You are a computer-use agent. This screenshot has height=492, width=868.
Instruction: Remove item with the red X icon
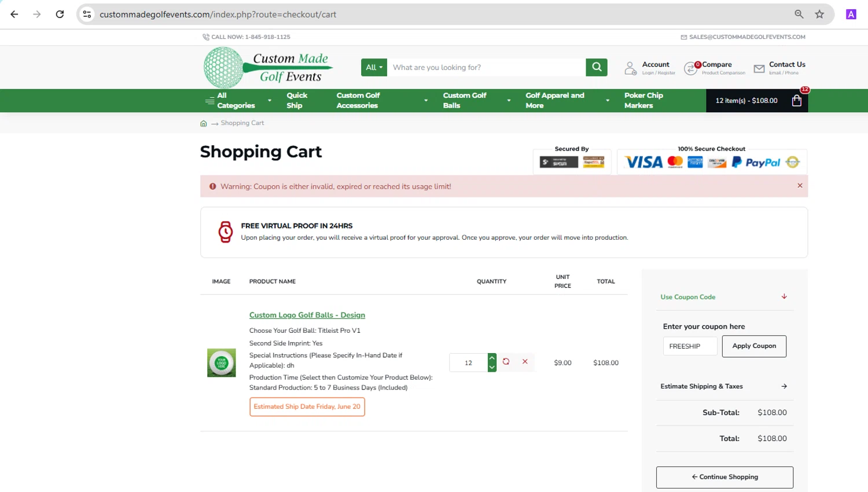tap(525, 362)
